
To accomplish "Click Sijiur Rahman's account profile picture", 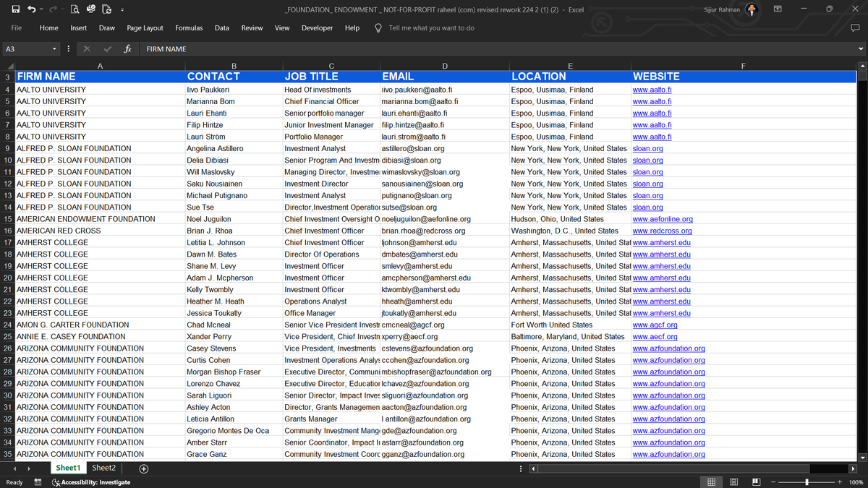I will click(752, 9).
